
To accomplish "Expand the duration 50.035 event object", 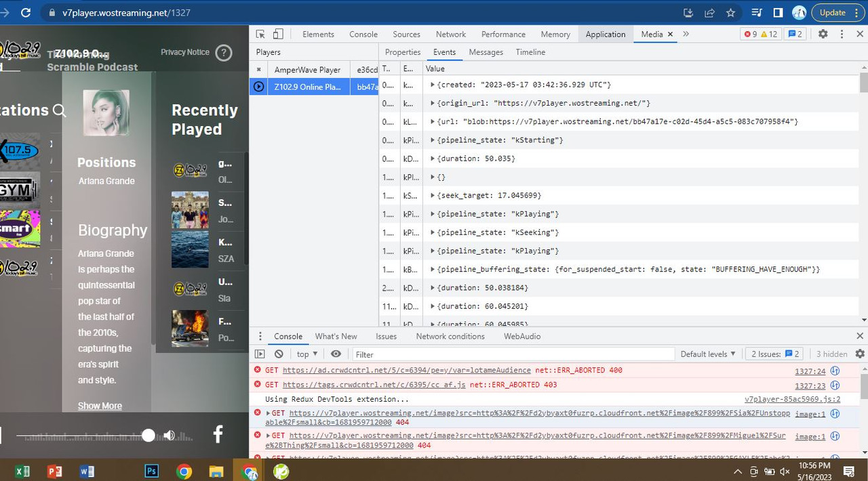I will click(x=433, y=159).
